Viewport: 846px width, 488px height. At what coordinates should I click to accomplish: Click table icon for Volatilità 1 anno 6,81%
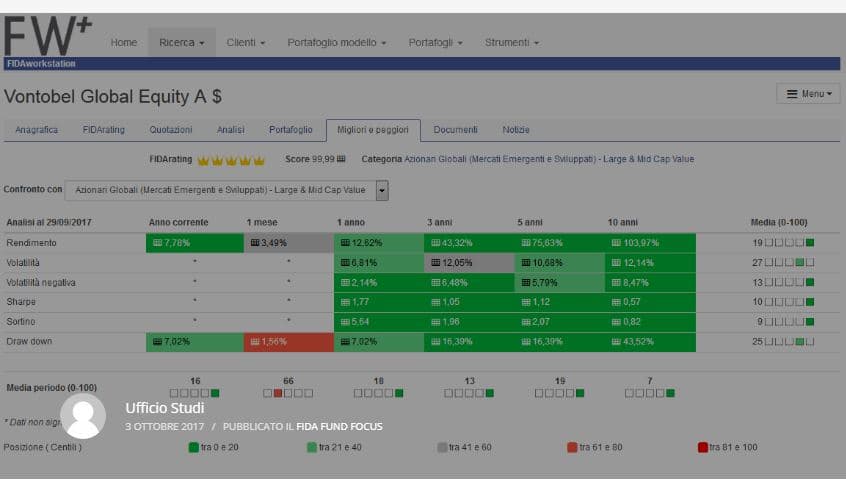pyautogui.click(x=345, y=263)
